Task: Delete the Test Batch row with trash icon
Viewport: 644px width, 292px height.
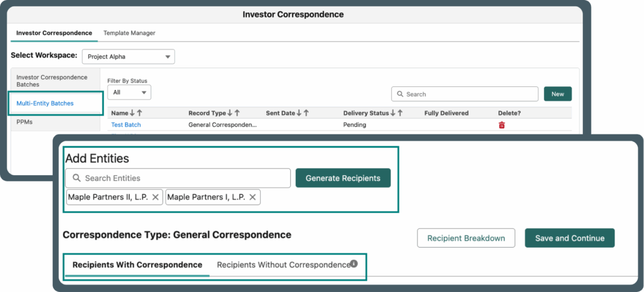Action: pos(501,125)
